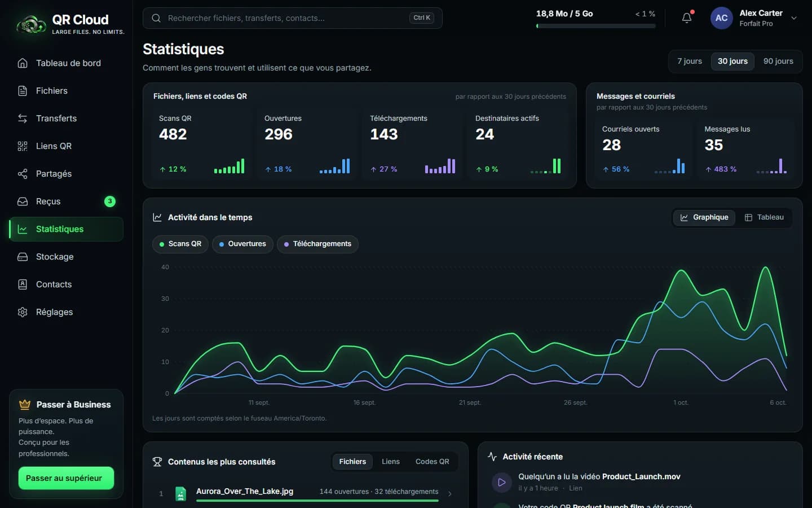The width and height of the screenshot is (812, 508).
Task: Focus the Rechercher fichiers search field
Action: [292, 18]
